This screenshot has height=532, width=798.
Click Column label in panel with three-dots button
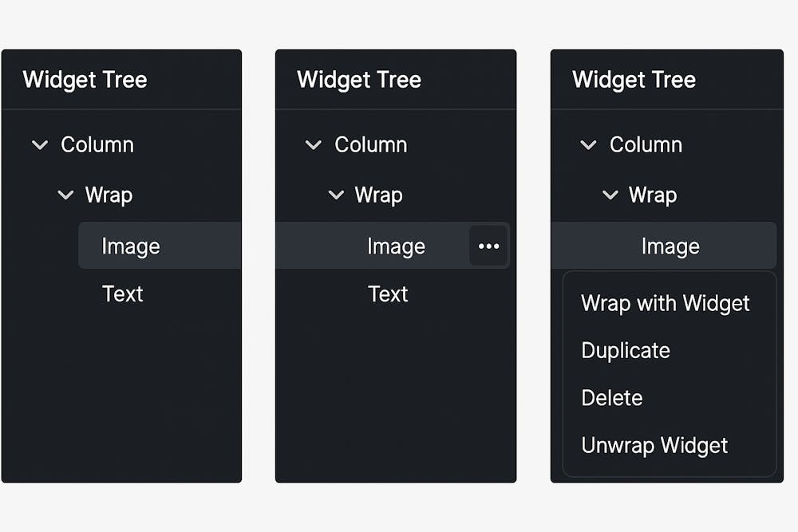[x=371, y=145]
